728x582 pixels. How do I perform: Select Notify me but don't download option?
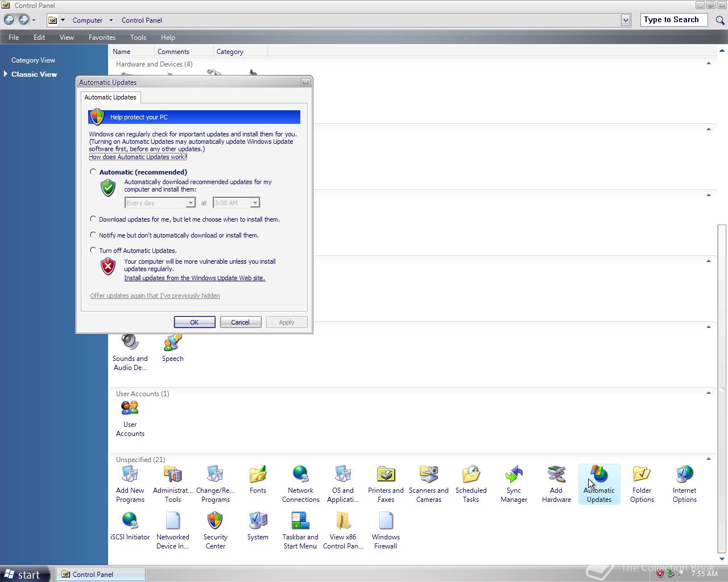pos(93,235)
